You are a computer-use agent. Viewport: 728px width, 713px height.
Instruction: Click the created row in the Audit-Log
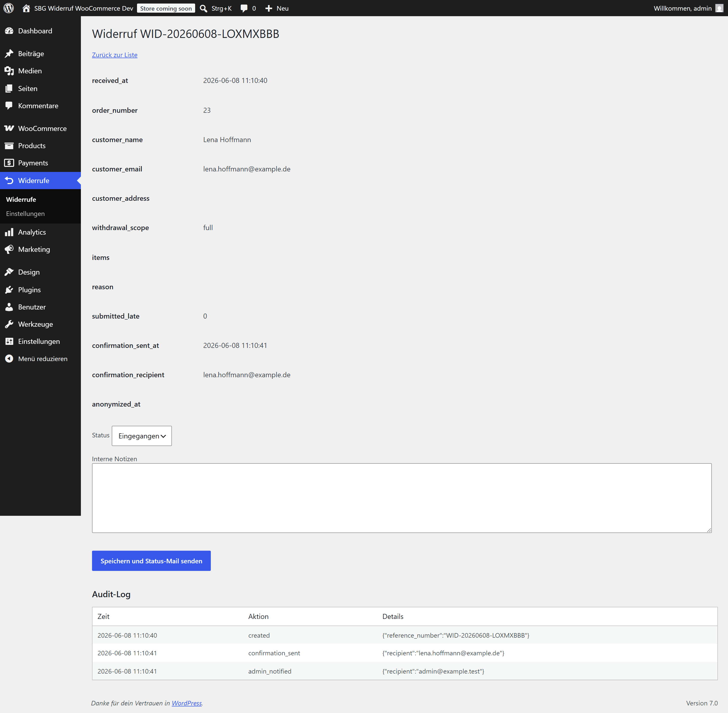click(405, 635)
